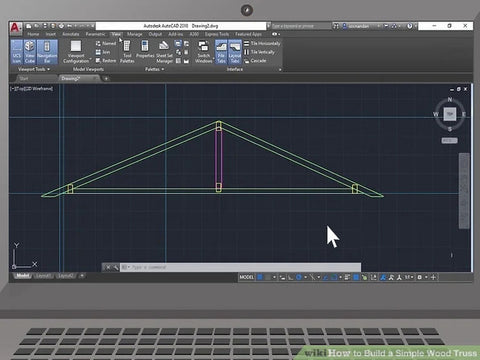Open the Add-ins ribbon tab

(176, 34)
